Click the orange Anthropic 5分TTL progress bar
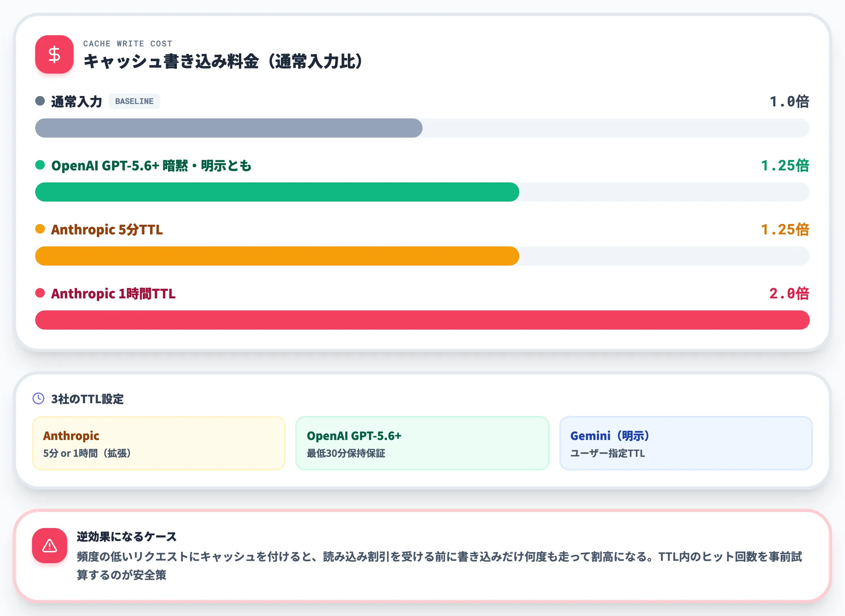Image resolution: width=845 pixels, height=616 pixels. coord(277,256)
